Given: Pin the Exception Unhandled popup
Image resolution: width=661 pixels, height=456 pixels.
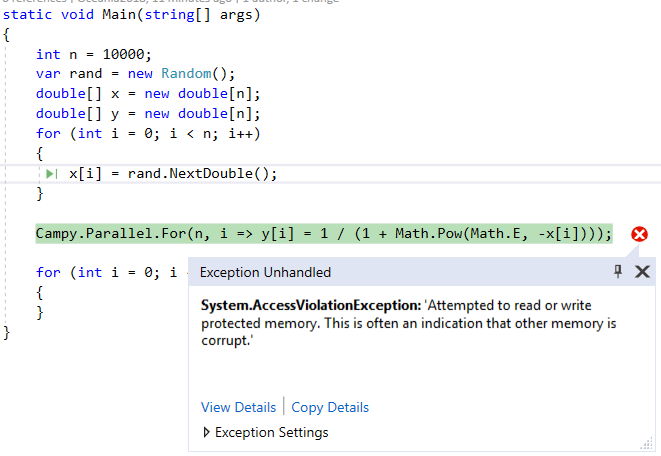Looking at the screenshot, I should [x=618, y=271].
